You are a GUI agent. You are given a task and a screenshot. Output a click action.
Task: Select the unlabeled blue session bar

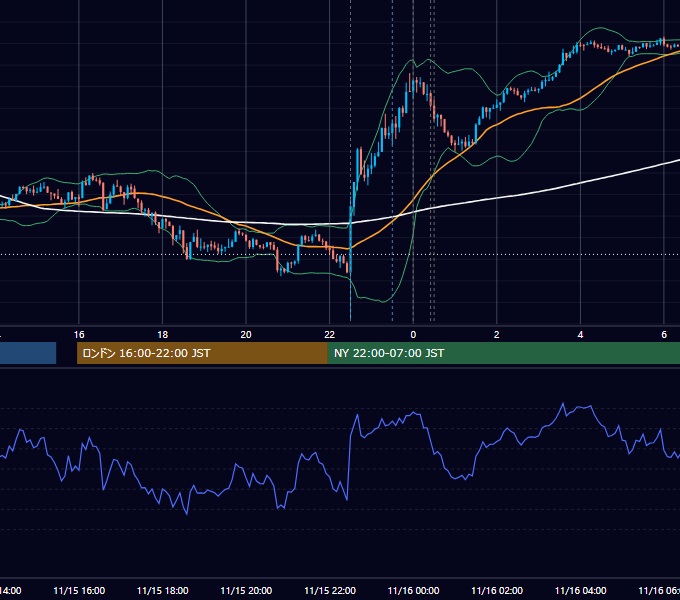tap(28, 353)
